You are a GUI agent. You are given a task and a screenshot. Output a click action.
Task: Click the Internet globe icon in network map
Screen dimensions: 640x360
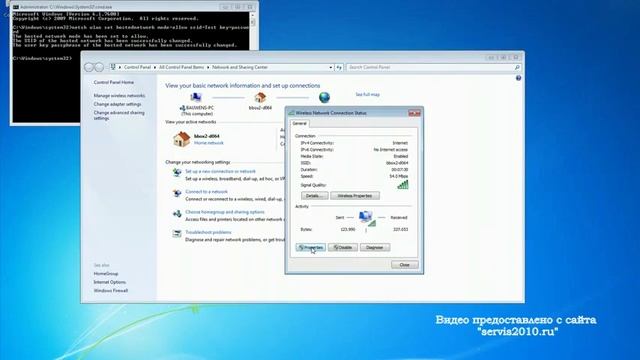point(324,97)
